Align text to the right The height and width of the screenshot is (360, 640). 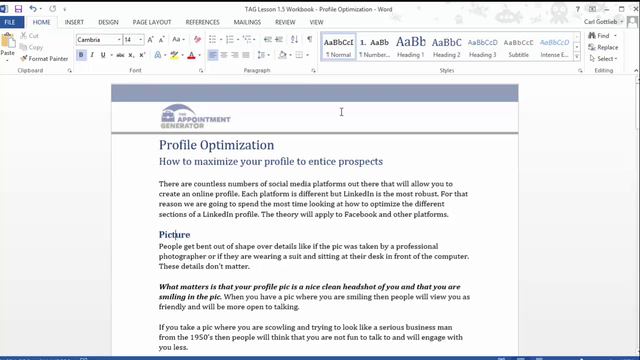(235, 55)
